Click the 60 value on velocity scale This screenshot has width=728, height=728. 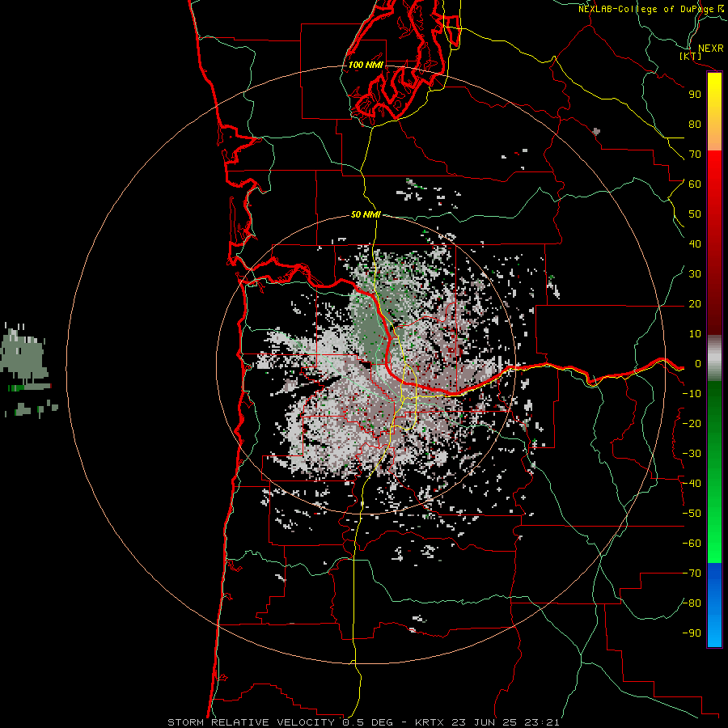tap(695, 184)
